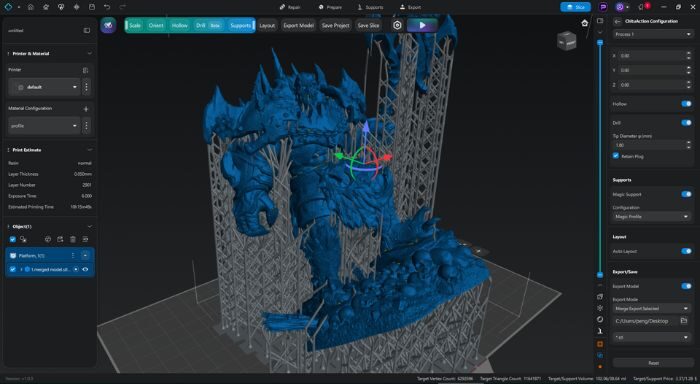This screenshot has height=384, width=700.
Task: Delete selected object with trash icon
Action: click(73, 239)
